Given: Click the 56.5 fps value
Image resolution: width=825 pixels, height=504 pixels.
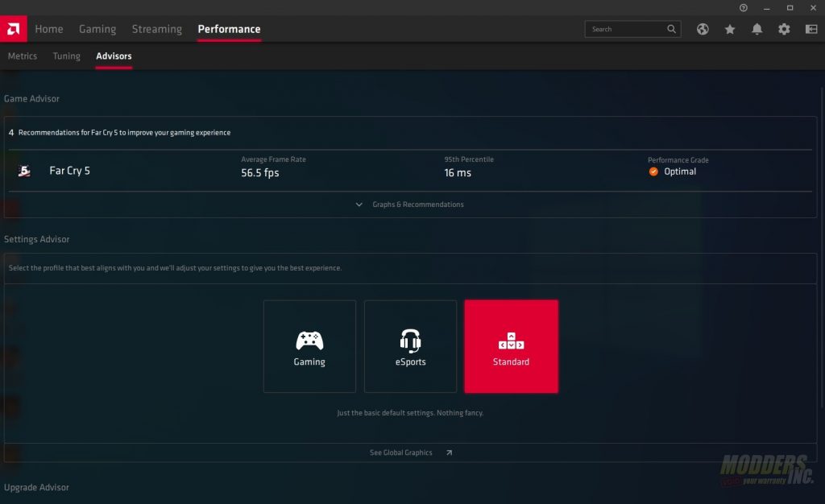Looking at the screenshot, I should click(x=260, y=173).
